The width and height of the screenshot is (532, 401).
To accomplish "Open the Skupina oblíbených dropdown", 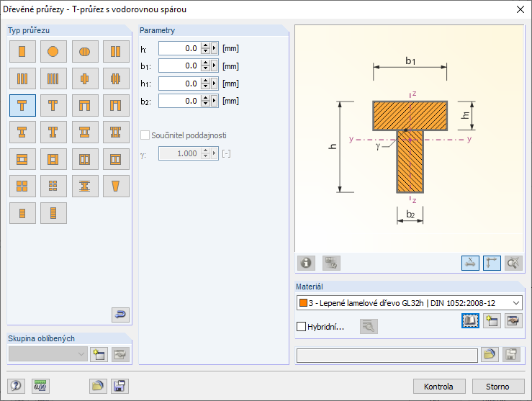I will click(x=48, y=354).
